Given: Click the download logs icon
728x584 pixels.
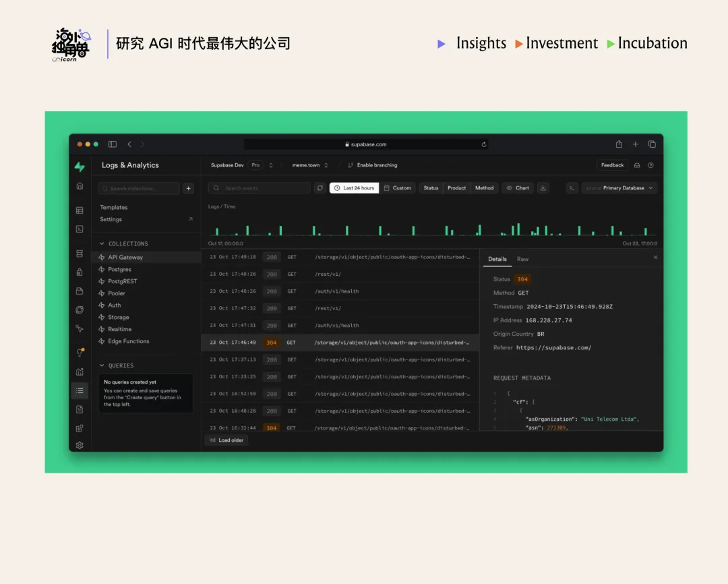Looking at the screenshot, I should 543,188.
